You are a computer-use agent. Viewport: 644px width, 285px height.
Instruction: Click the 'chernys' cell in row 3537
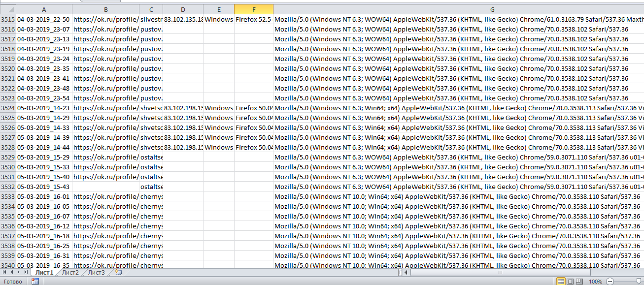coord(151,236)
